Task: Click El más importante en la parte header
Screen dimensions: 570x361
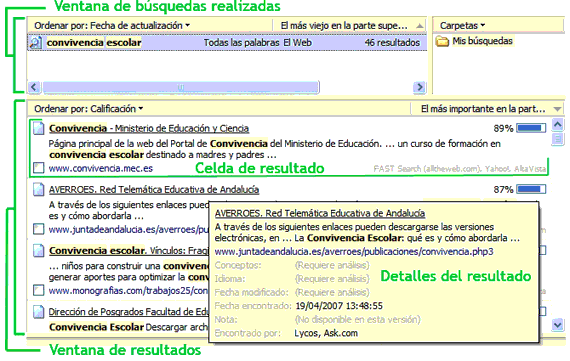Action: point(483,109)
